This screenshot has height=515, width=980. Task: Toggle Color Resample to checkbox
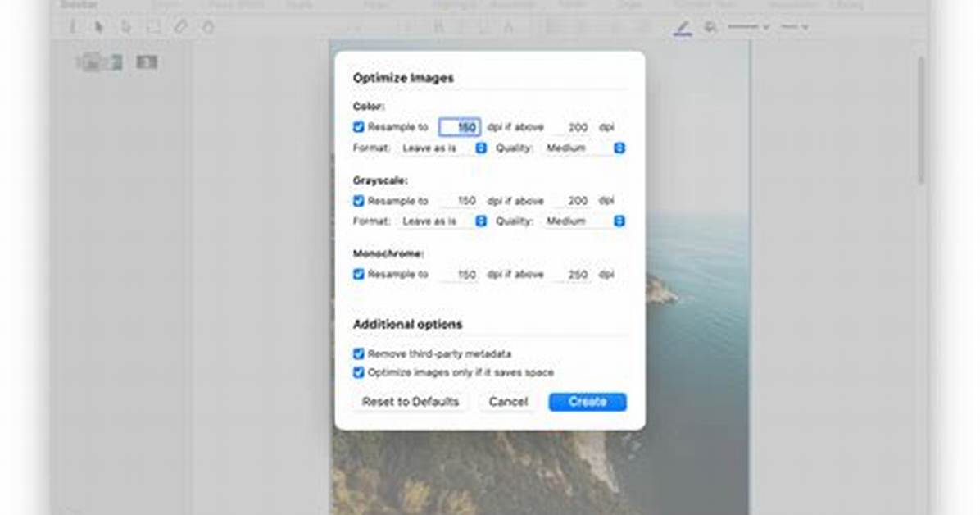358,127
